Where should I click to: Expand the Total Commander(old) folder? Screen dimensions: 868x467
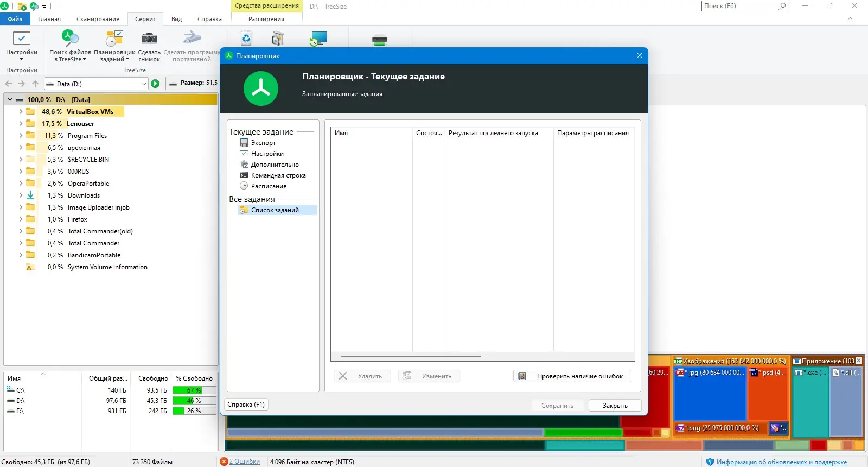[x=21, y=231]
